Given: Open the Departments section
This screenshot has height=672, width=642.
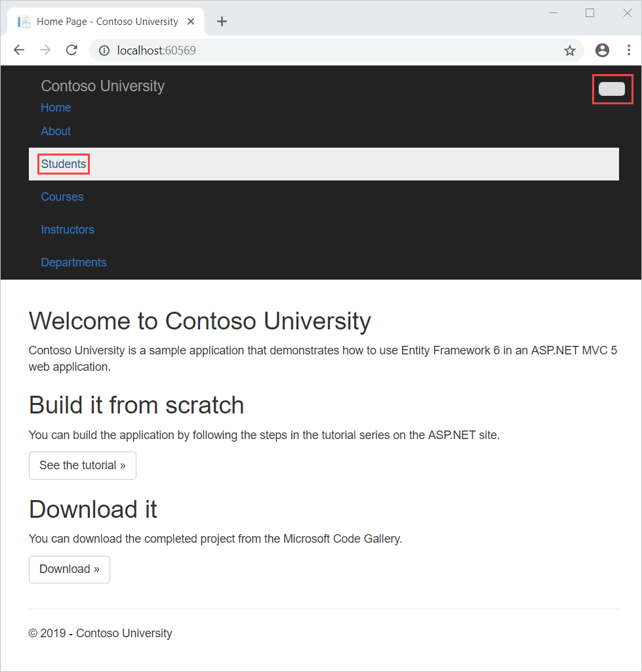Looking at the screenshot, I should (73, 262).
